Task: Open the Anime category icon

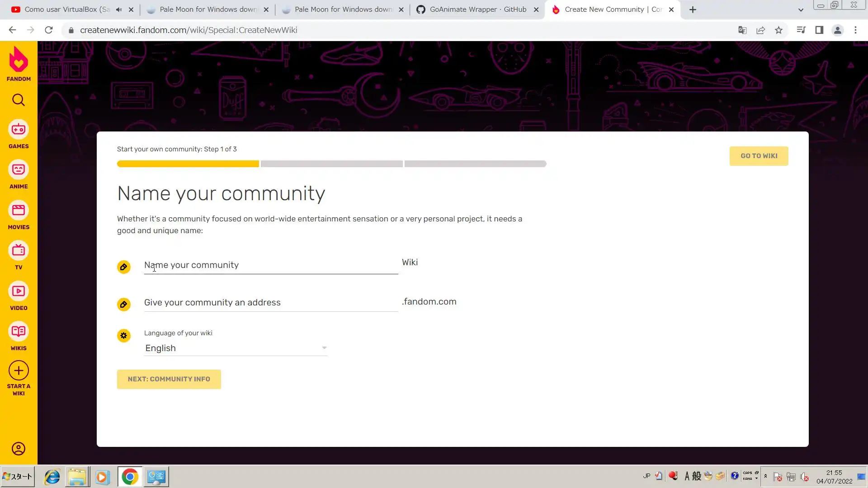Action: tap(19, 170)
